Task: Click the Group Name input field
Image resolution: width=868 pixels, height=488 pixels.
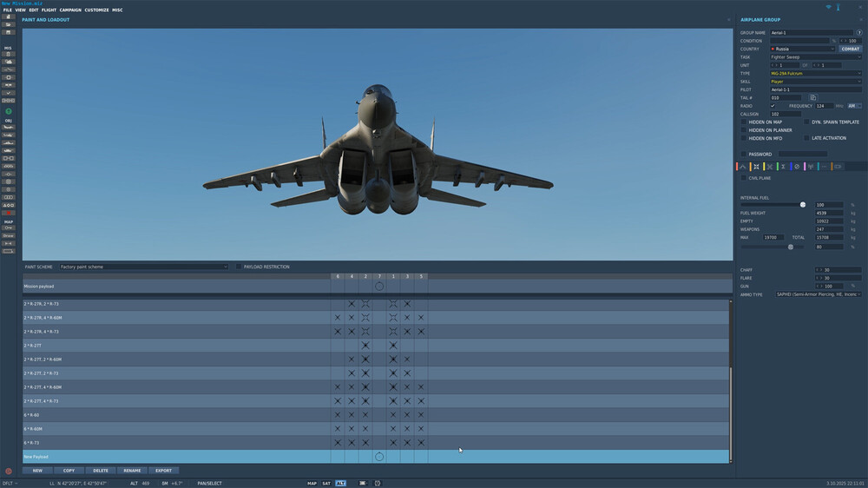Action: pos(812,33)
